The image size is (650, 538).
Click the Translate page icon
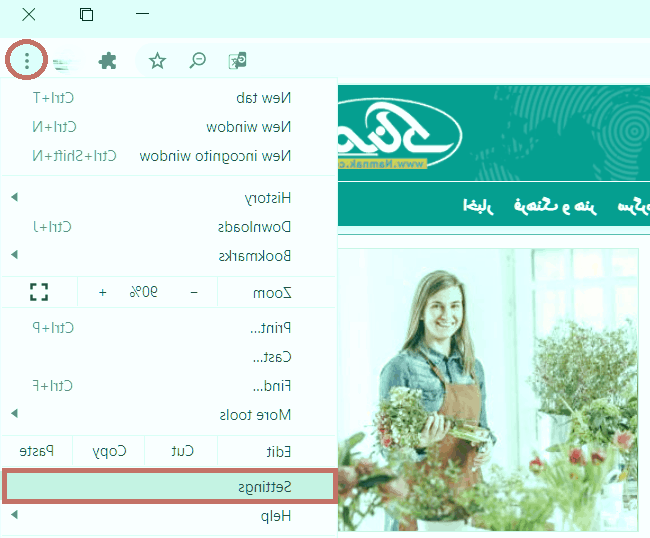pyautogui.click(x=237, y=61)
